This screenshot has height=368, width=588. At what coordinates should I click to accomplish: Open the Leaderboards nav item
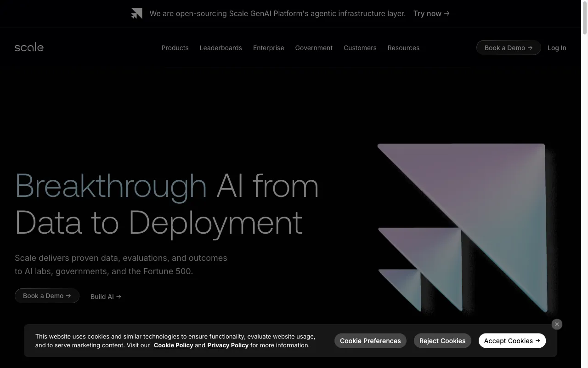[220, 48]
